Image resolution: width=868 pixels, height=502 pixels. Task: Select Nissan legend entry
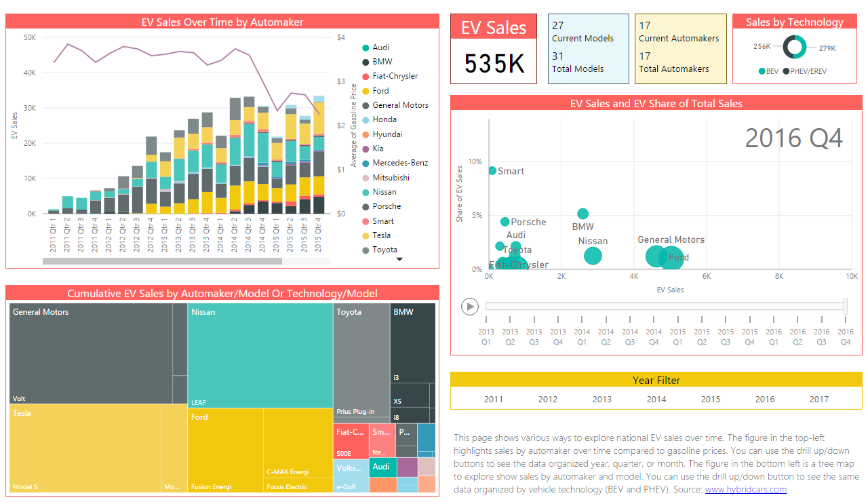click(x=380, y=192)
